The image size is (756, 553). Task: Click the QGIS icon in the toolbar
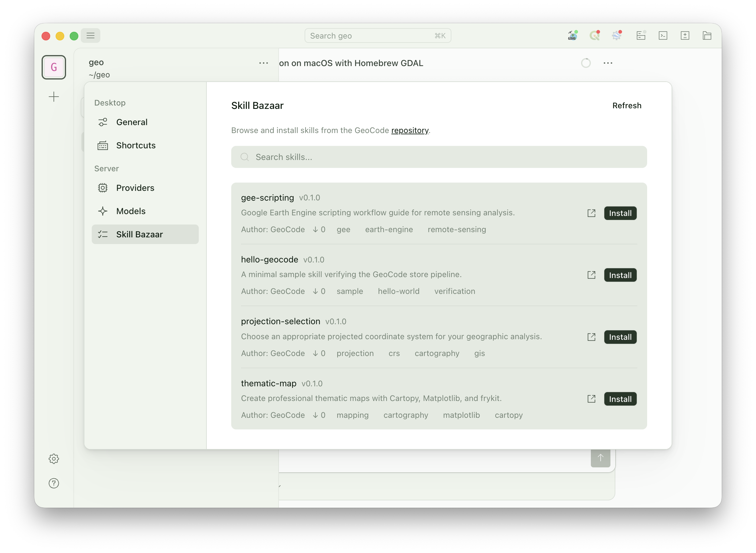595,35
